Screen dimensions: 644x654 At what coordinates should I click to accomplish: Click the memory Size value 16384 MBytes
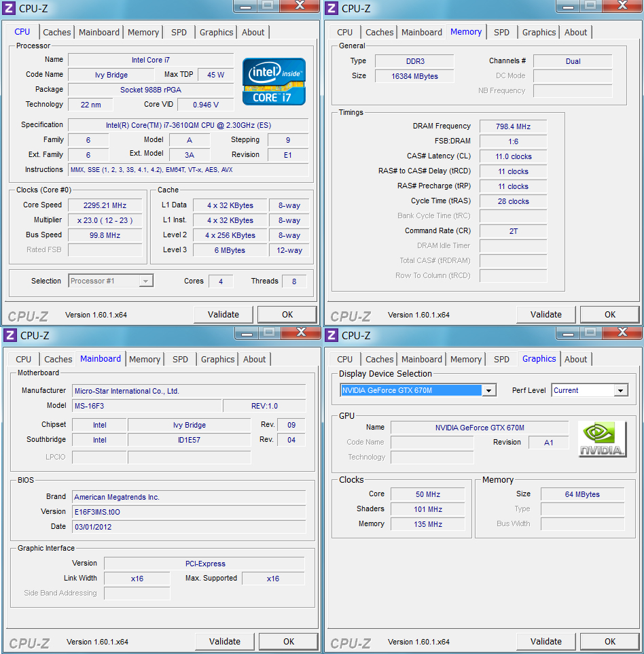pos(414,76)
